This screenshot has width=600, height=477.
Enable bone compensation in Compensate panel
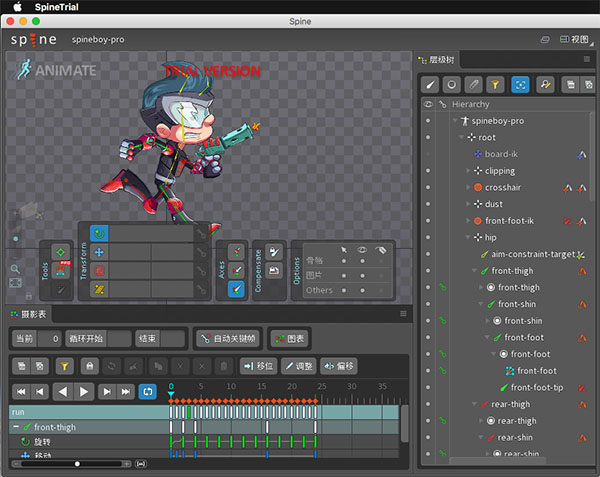tap(274, 252)
